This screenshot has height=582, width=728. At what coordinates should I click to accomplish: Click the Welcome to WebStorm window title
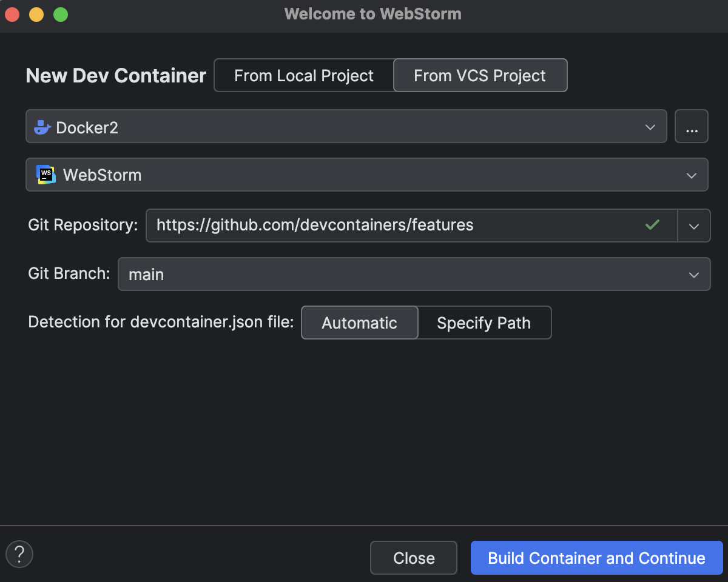[372, 14]
